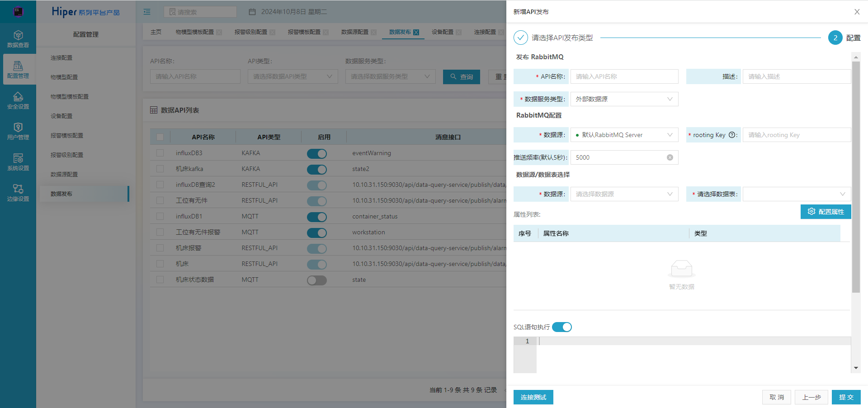Viewport: 868px width, 408px height.
Task: Open 连接配置 in the configuration menu
Action: 61,58
